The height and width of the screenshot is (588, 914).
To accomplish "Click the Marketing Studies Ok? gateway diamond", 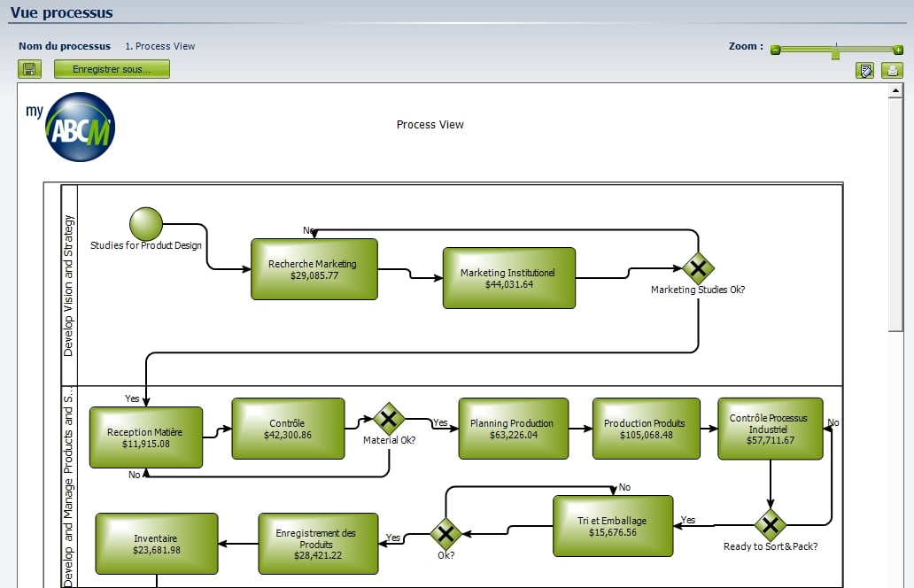I will (x=698, y=268).
